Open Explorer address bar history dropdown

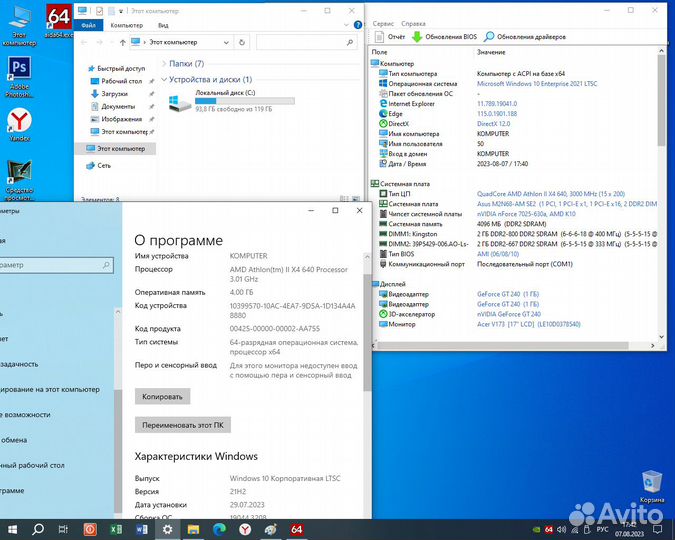coord(226,42)
